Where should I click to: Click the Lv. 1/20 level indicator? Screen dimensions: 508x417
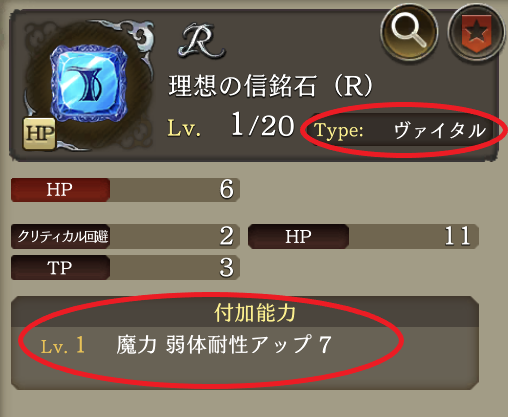pos(231,126)
